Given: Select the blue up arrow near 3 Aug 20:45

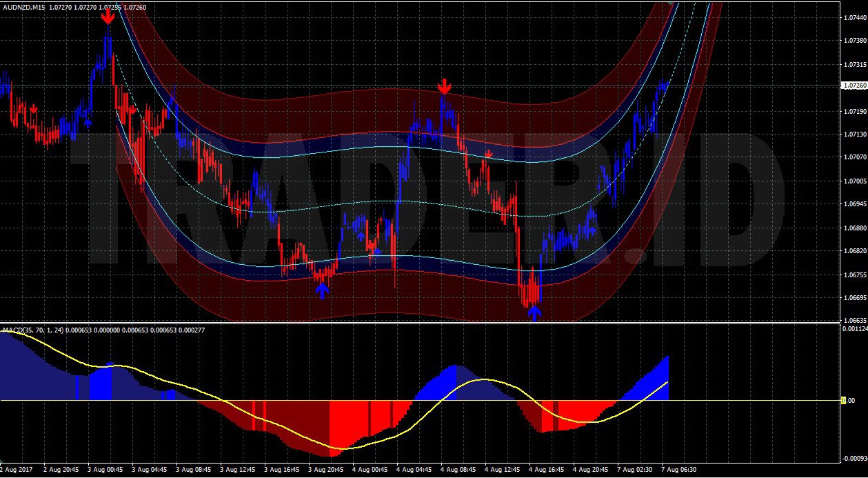Looking at the screenshot, I should coord(323,290).
